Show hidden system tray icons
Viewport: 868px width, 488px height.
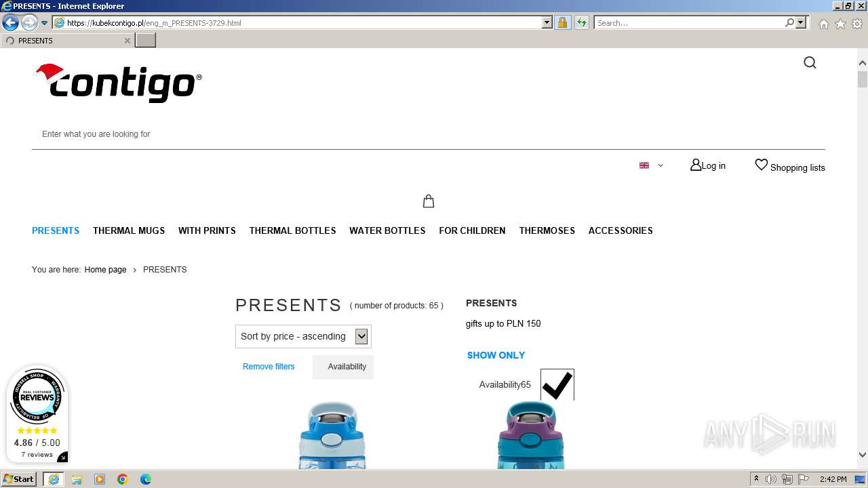[x=756, y=479]
